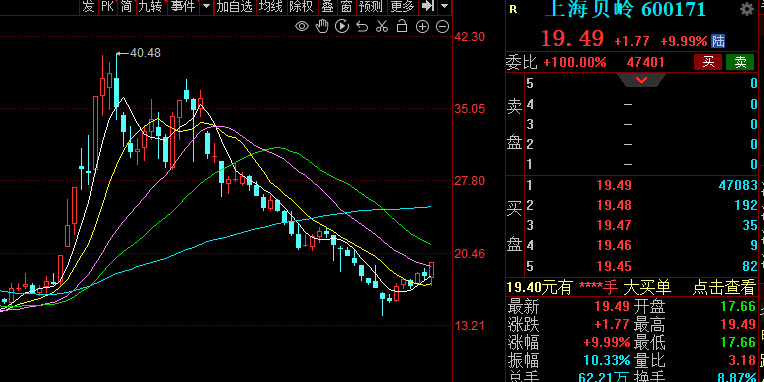The width and height of the screenshot is (764, 382).
Task: Click the 委比 +100.00% value
Action: coord(575,62)
